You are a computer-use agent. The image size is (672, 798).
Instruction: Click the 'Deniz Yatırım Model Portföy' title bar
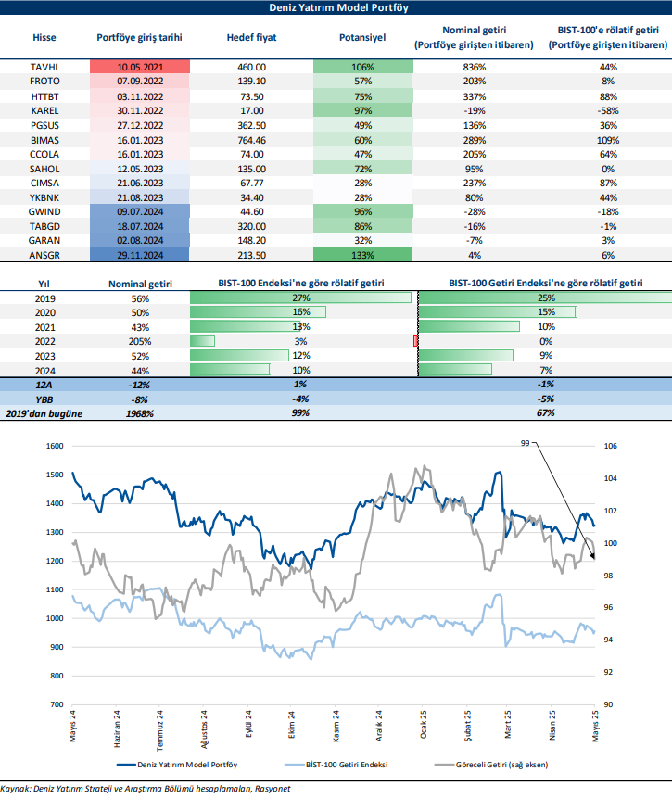point(336,8)
